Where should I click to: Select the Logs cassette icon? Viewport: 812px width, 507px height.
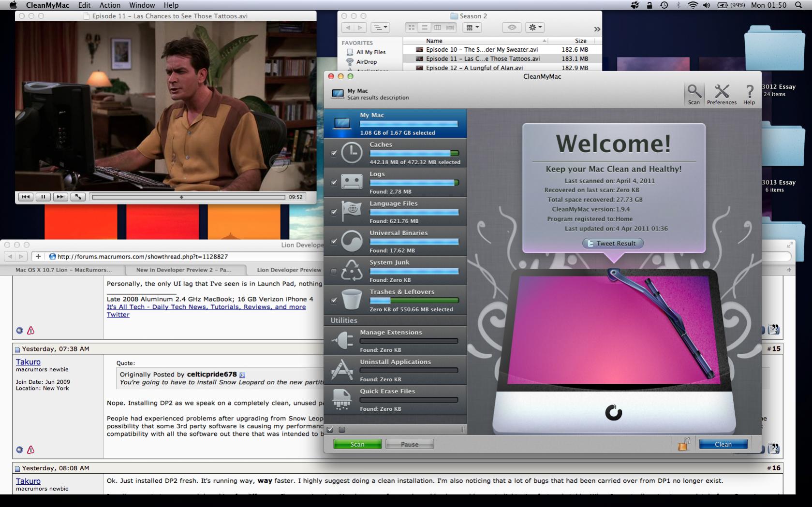(x=352, y=182)
